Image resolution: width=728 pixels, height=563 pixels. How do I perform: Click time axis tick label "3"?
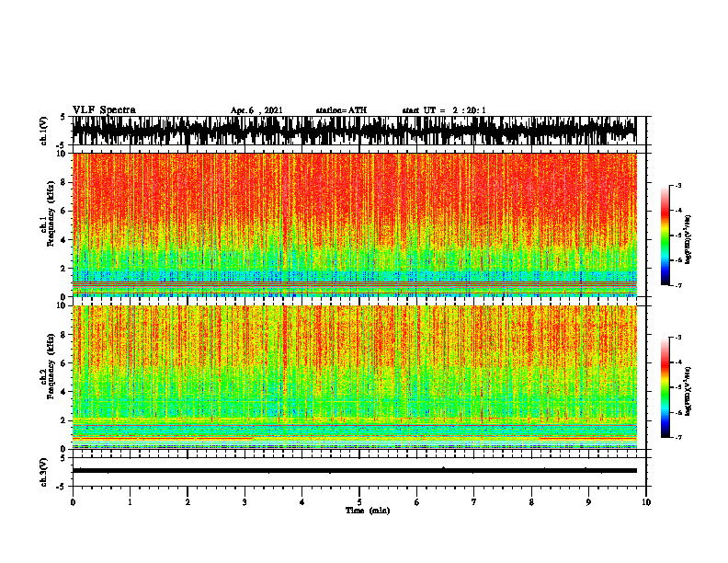(245, 502)
